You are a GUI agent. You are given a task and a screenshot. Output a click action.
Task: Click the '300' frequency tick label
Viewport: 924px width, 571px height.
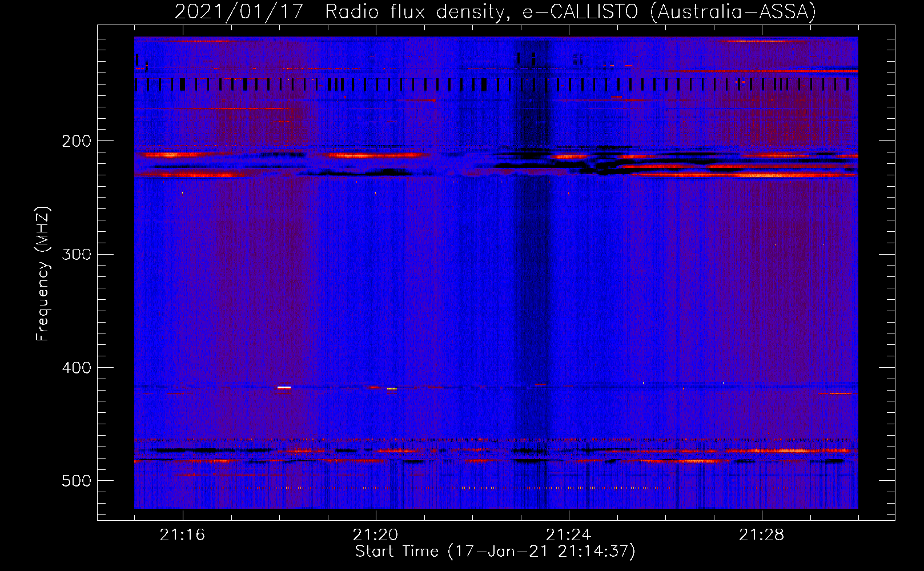point(77,254)
